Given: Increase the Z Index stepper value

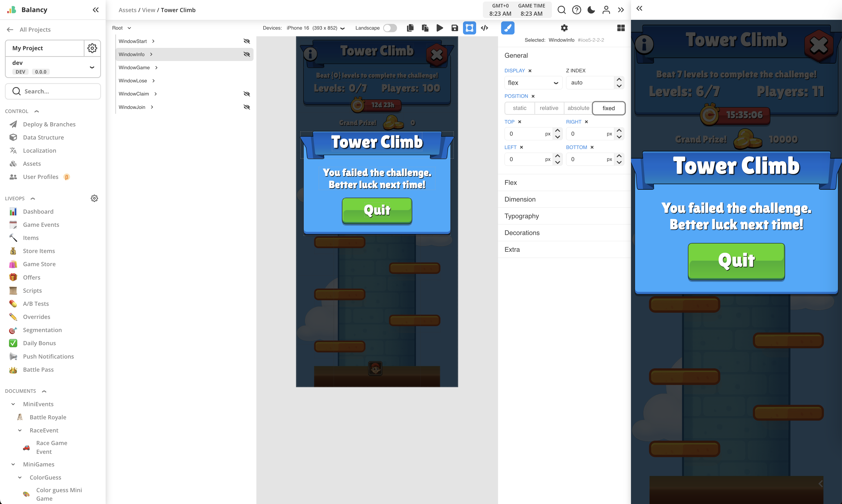Looking at the screenshot, I should pyautogui.click(x=619, y=80).
